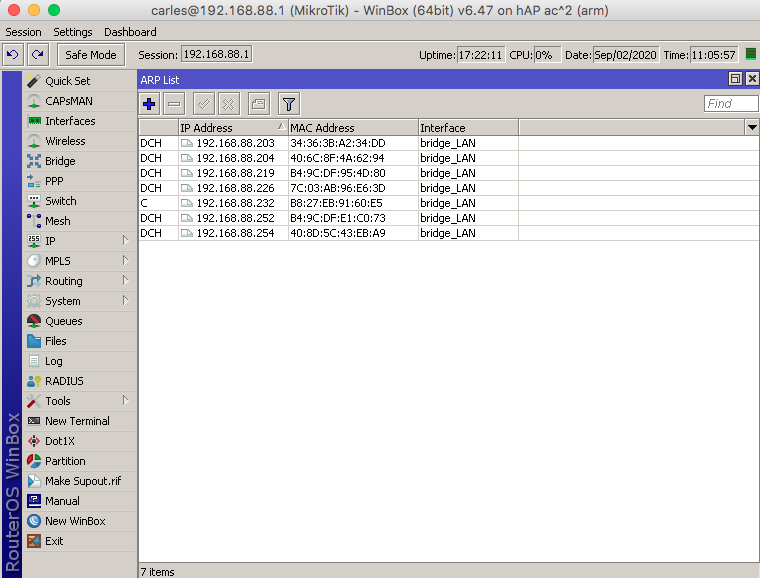Image resolution: width=760 pixels, height=578 pixels.
Task: Open RADIUS in the sidebar
Action: (x=80, y=381)
